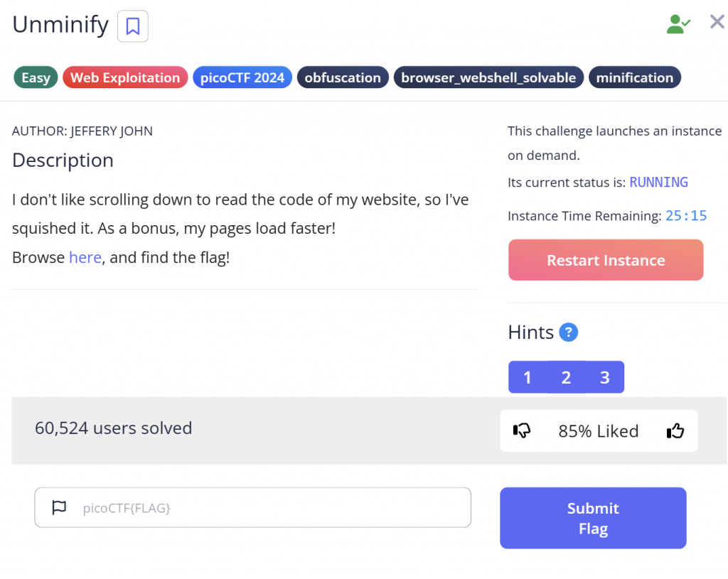Bookmark the Unminify challenge
This screenshot has height=579, width=728.
tap(132, 27)
